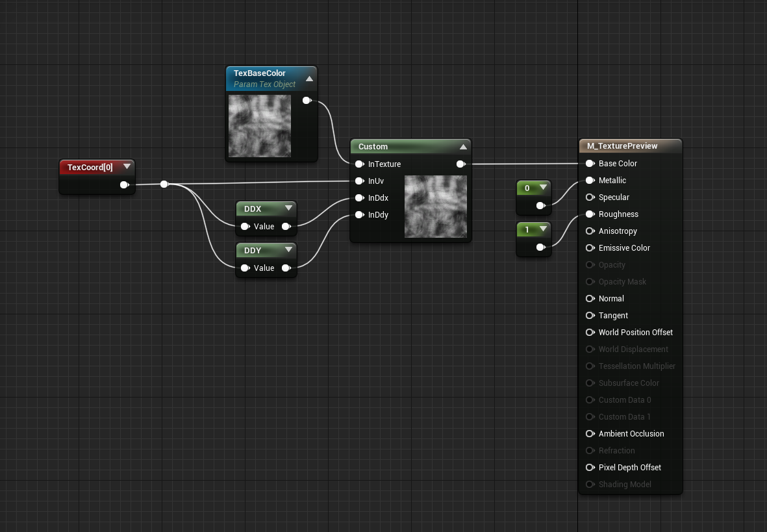Screen dimensions: 767x532
Task: Click the InDdx input pin
Action: point(360,197)
